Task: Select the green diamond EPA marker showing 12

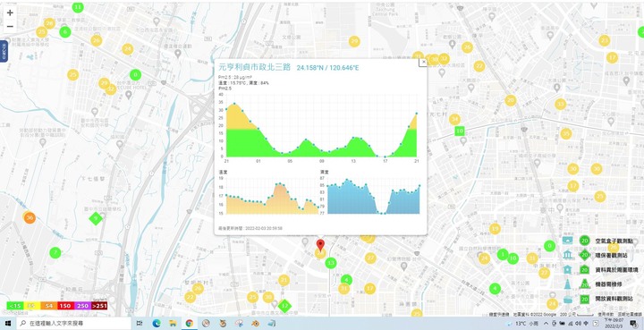Action: pos(284,305)
